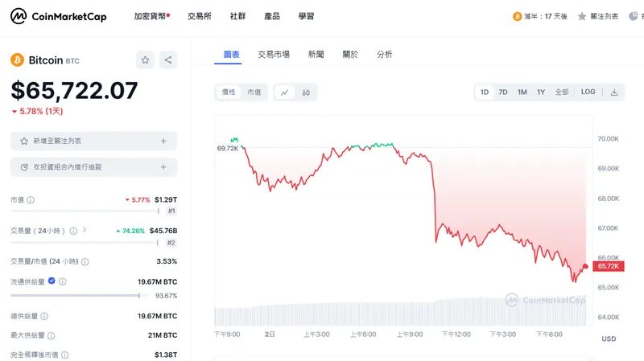Screen dimensions: 644x361
Task: Switch to the 圖表 tab
Action: click(231, 55)
